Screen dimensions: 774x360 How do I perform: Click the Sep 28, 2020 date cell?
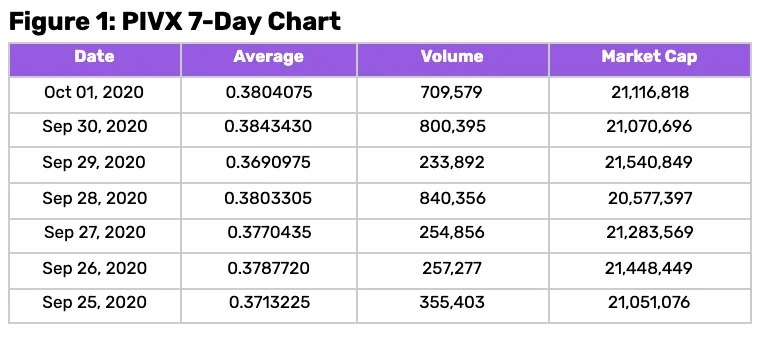click(95, 198)
